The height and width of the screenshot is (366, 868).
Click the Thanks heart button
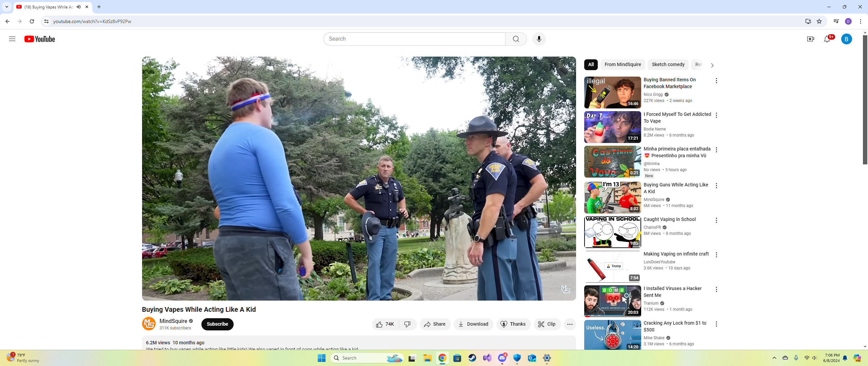pos(513,324)
